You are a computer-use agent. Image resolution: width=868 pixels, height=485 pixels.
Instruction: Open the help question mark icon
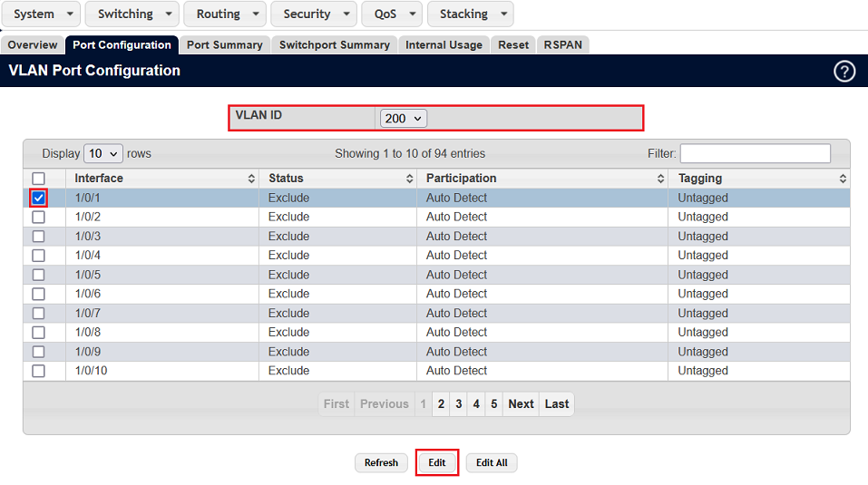844,72
